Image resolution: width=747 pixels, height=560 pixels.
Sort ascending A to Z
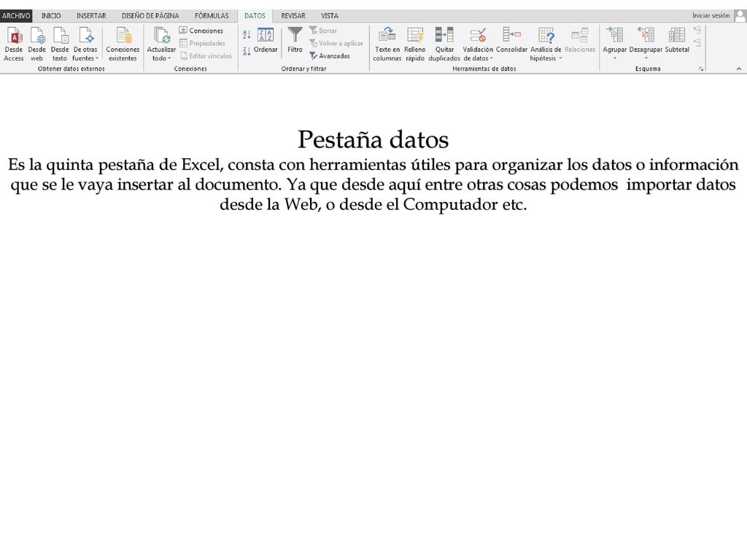coord(247,34)
